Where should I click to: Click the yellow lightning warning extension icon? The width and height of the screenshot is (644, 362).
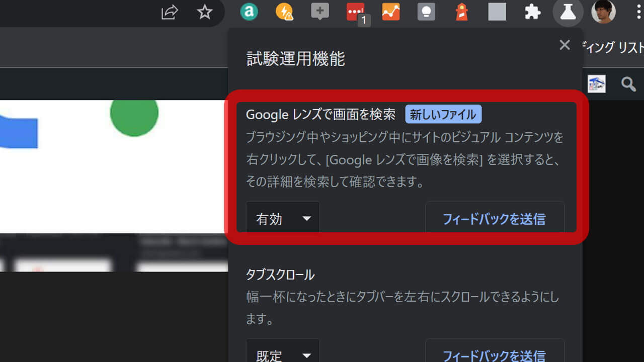(284, 12)
